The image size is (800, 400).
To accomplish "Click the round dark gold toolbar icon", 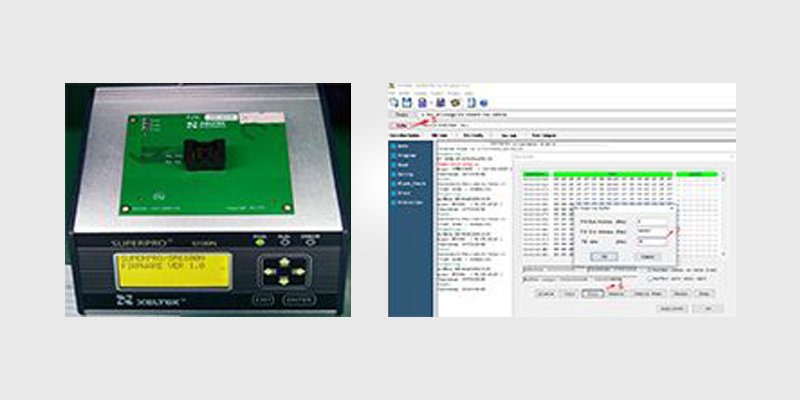I will point(455,103).
